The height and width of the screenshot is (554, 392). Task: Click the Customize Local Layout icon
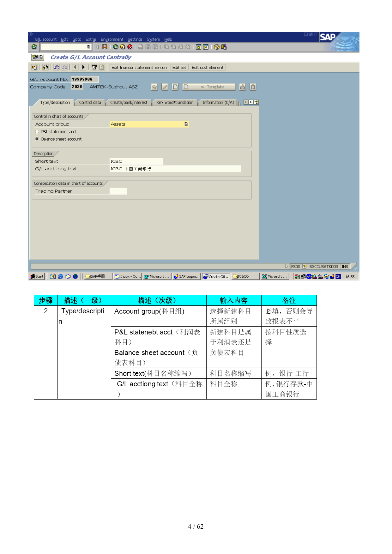pyautogui.click(x=224, y=47)
